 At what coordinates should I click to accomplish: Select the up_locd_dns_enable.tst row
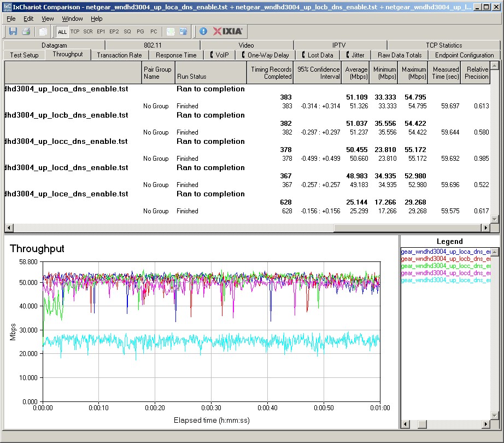point(247,168)
